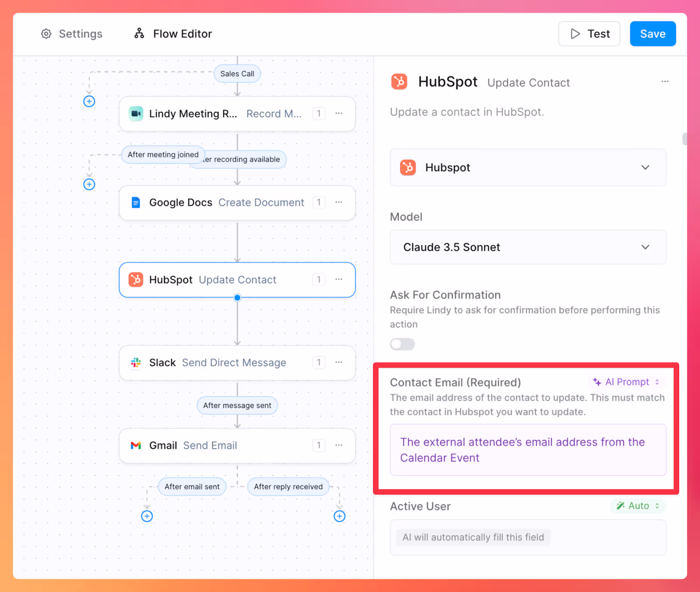Screen dimensions: 700x592
Task: Open the Claude 3.5 Sonnet model dropdown
Action: [x=528, y=247]
